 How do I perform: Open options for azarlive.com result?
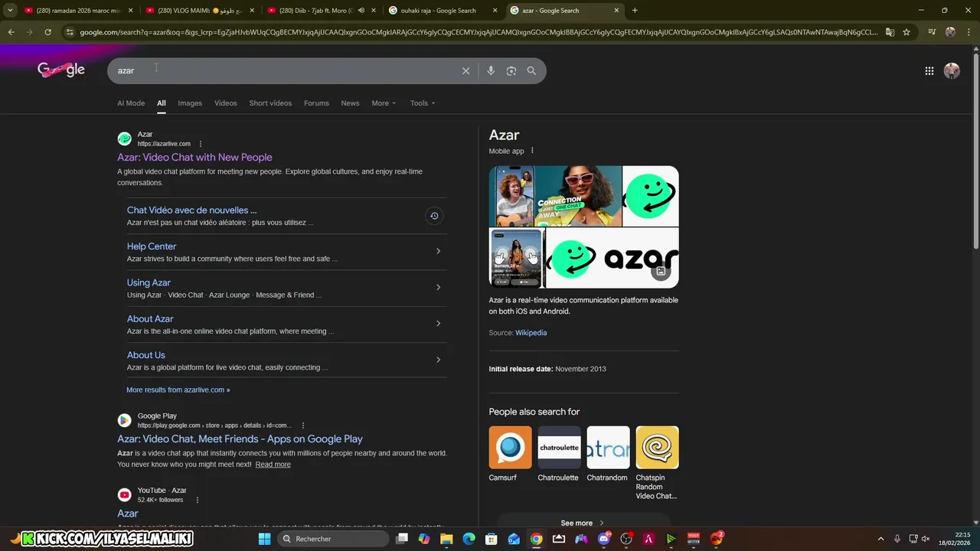pos(201,144)
